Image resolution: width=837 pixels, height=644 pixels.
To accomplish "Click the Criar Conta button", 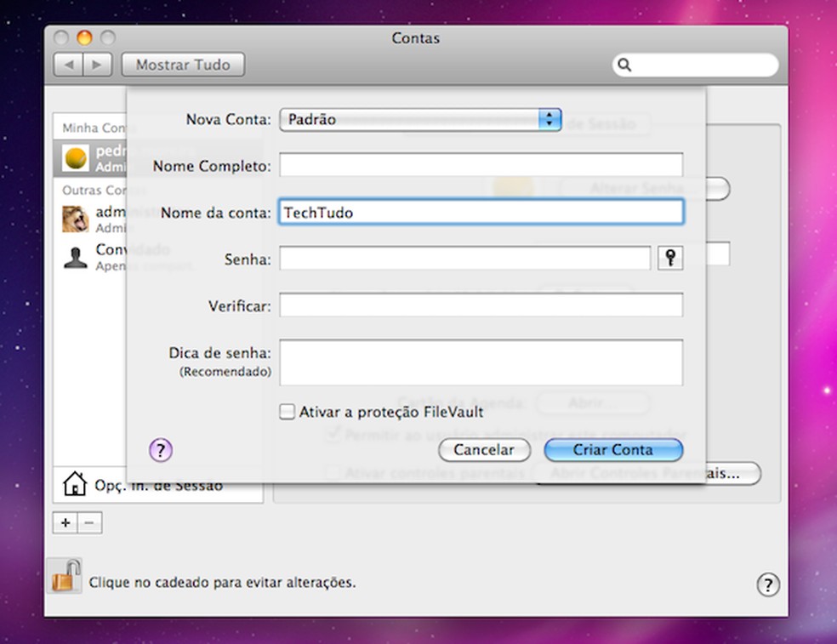I will (x=613, y=450).
